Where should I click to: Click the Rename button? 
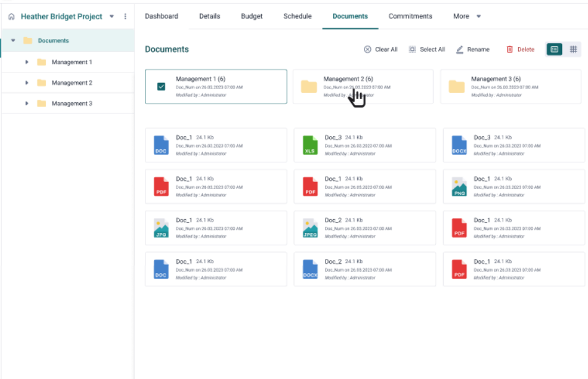coord(472,50)
